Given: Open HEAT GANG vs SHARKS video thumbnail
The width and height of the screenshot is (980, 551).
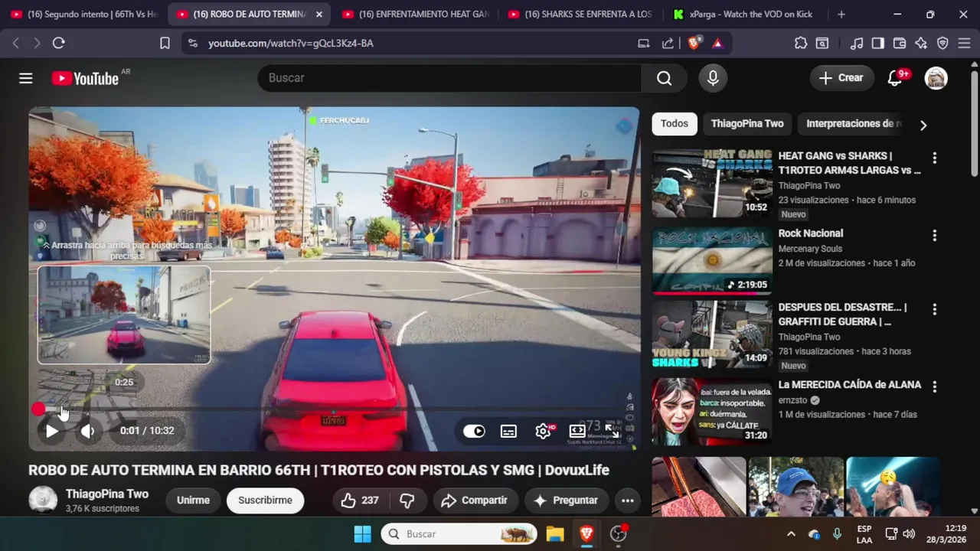Looking at the screenshot, I should tap(712, 184).
